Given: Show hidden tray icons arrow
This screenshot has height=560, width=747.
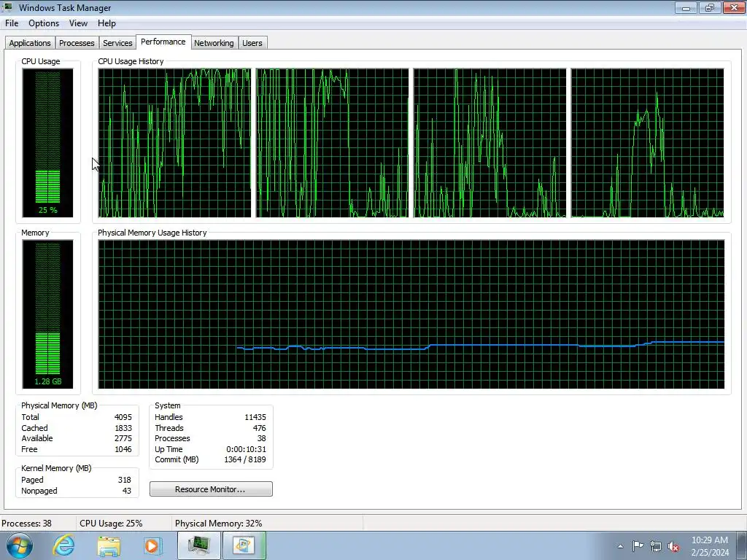Looking at the screenshot, I should click(x=620, y=546).
